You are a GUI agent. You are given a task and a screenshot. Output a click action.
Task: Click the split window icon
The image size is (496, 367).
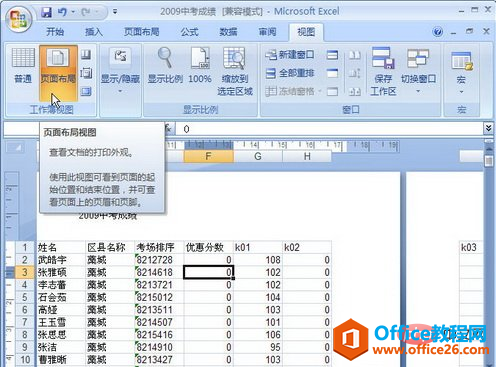click(x=332, y=55)
